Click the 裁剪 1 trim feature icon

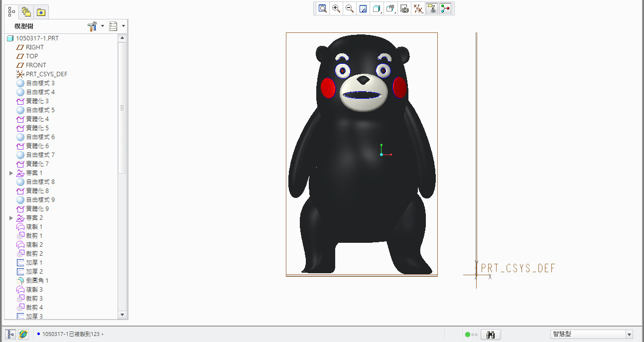coord(20,236)
